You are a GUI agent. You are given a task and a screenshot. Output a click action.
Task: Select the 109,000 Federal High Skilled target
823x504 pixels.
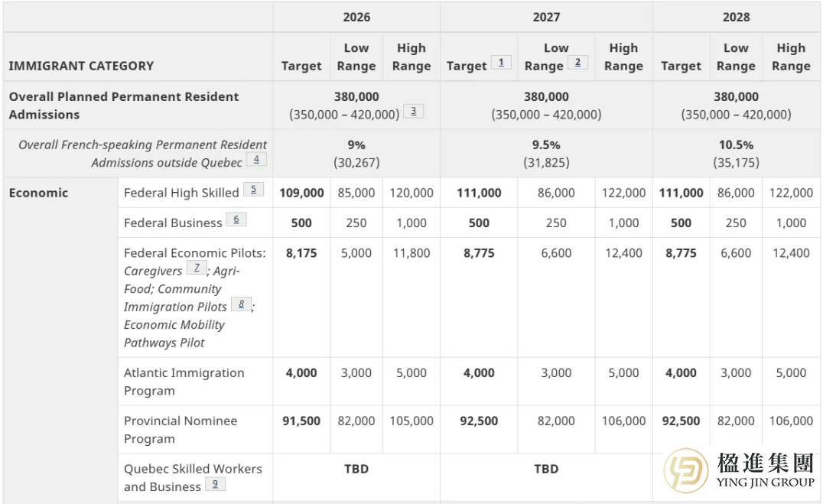[x=301, y=193]
